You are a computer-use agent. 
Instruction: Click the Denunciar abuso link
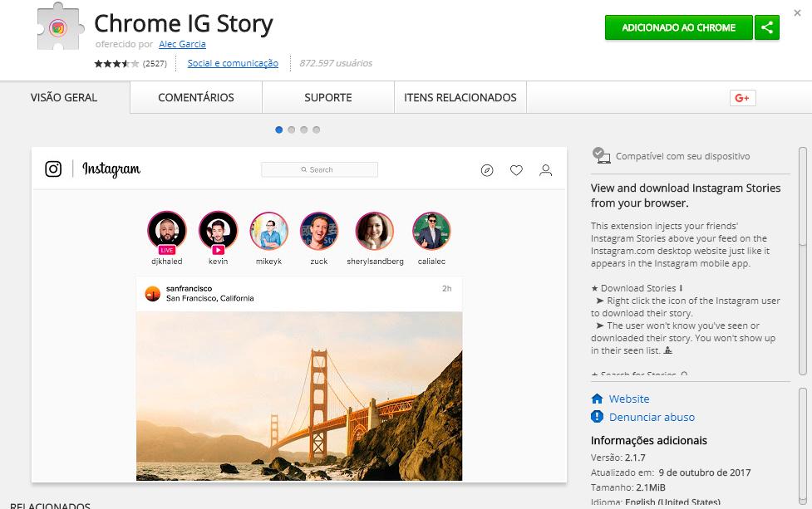652,417
